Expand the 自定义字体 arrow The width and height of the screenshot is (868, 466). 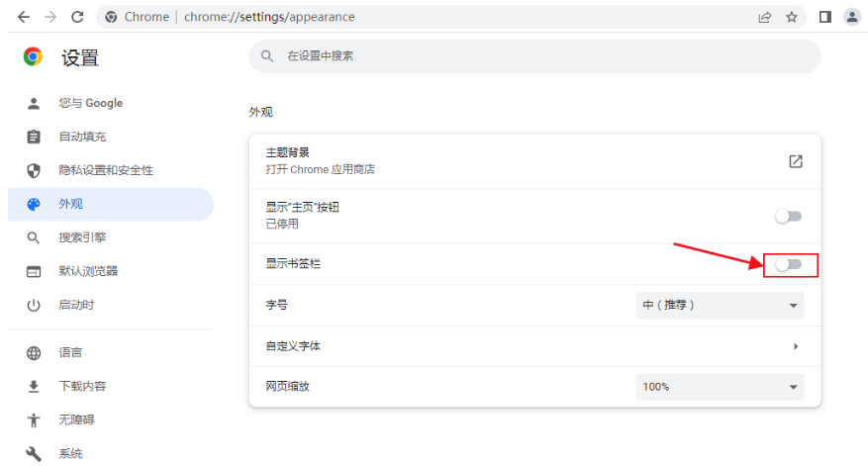point(796,346)
